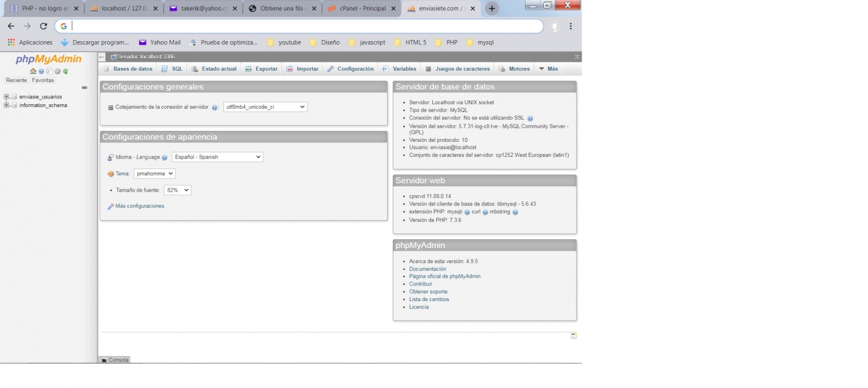Open phpMyAdmin documentation blue question icon in sidebar
868x388 pixels.
42,71
